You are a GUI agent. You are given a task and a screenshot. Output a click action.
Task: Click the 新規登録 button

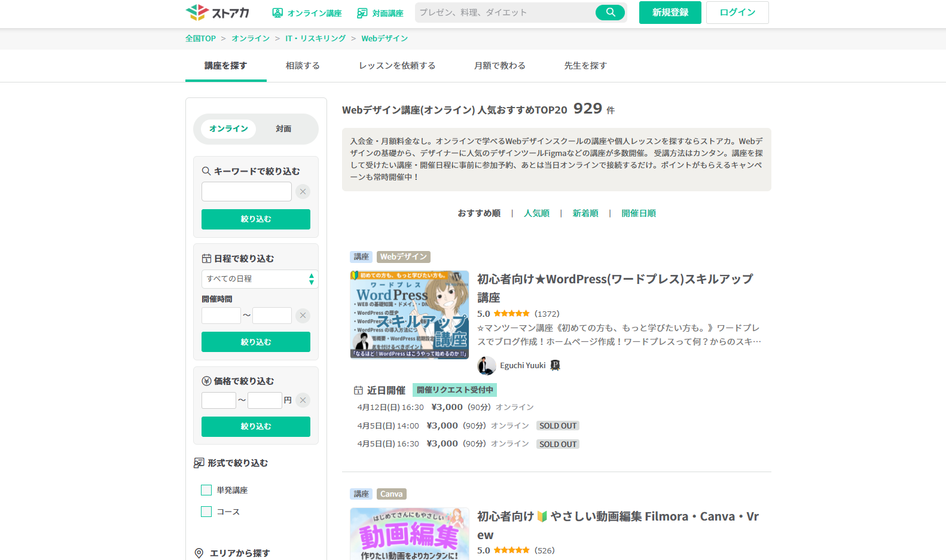pyautogui.click(x=670, y=13)
